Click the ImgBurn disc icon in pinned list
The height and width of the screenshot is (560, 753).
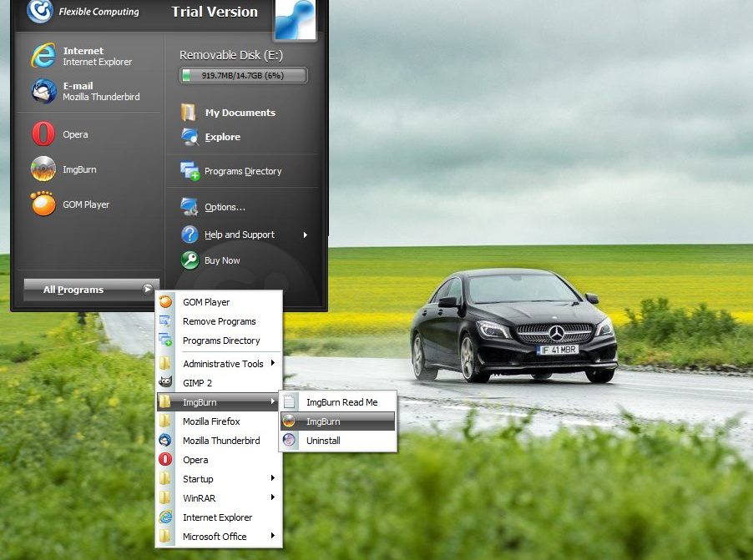pos(43,169)
